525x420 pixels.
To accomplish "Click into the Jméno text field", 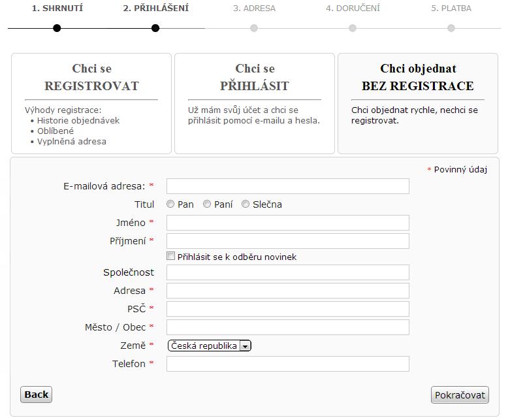I will pyautogui.click(x=288, y=223).
